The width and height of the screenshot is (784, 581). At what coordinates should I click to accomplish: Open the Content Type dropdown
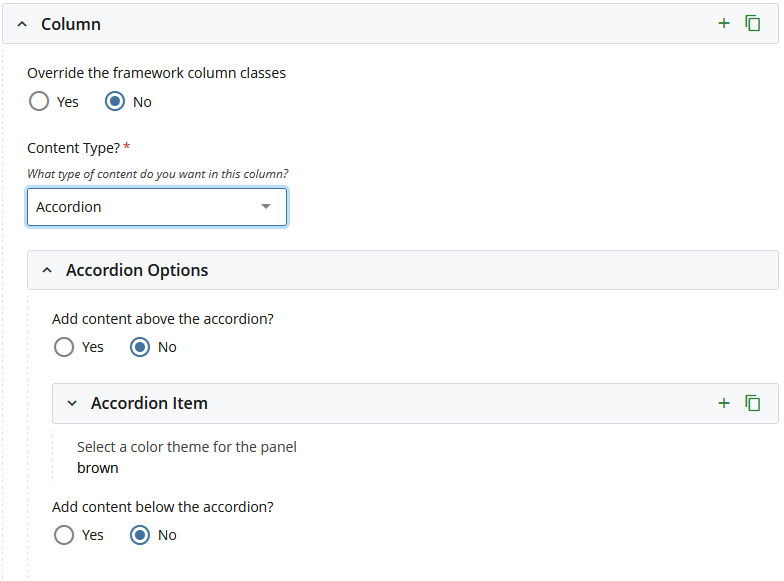(157, 207)
